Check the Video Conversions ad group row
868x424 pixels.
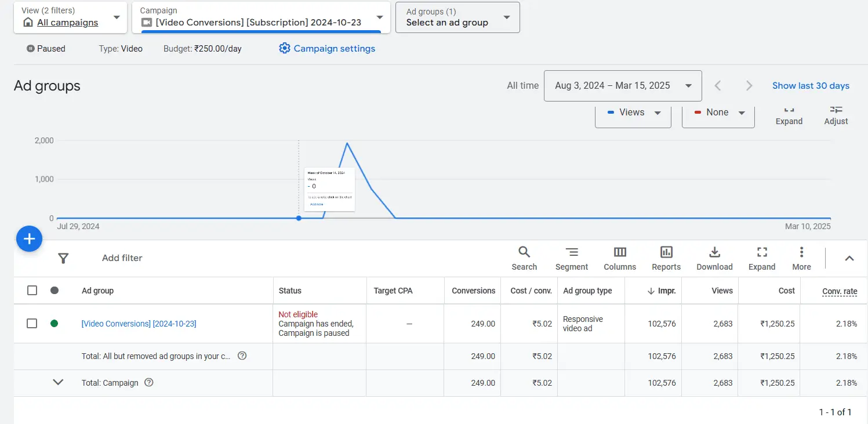pyautogui.click(x=32, y=324)
